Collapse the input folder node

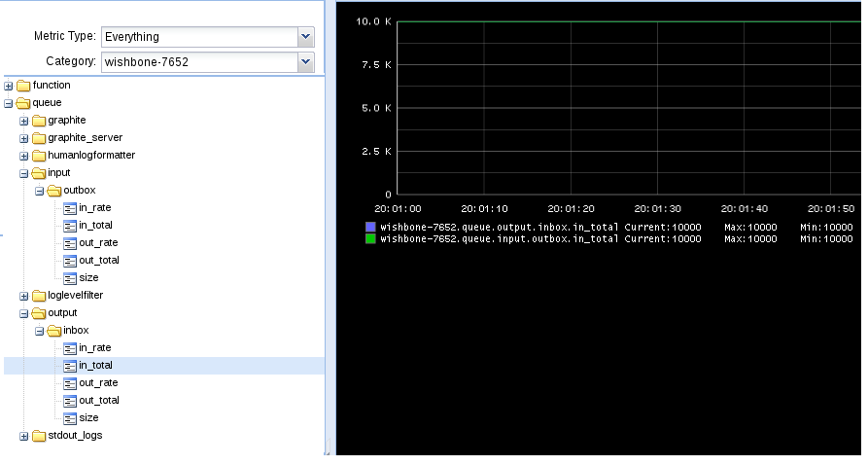coord(23,173)
